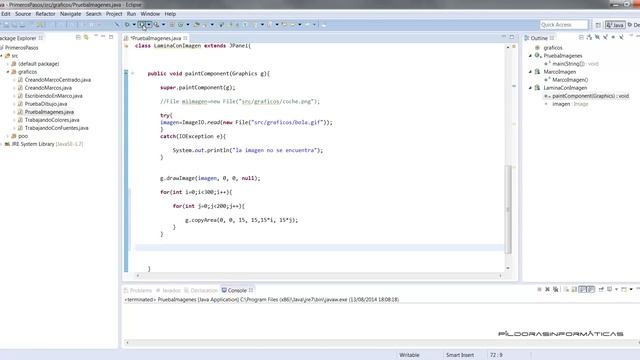Open the Run button dropdown arrow
Screen dimensions: 640x360
point(149,24)
